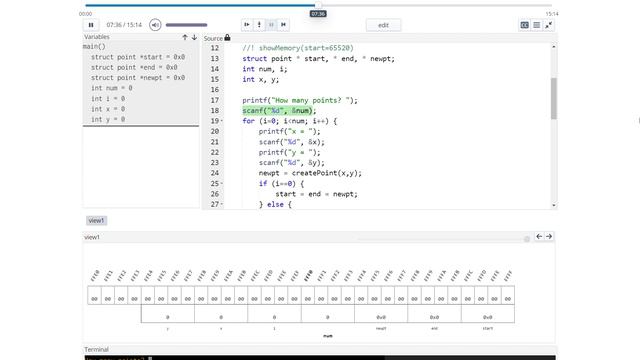This screenshot has width=640, height=360.
Task: Click the Variables panel title
Action: pos(97,37)
